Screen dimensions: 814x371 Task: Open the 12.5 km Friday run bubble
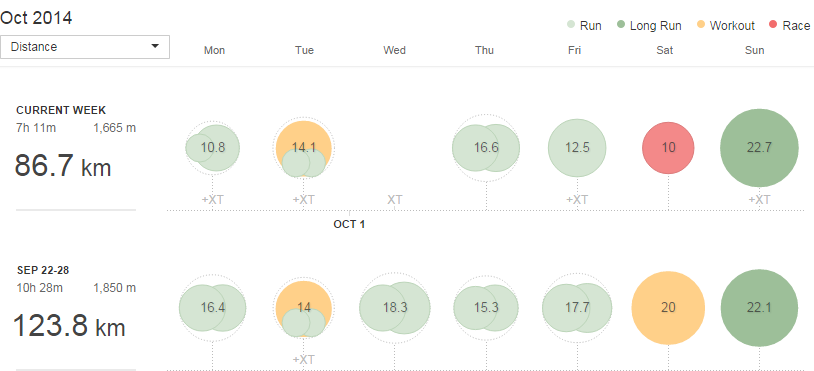click(577, 148)
